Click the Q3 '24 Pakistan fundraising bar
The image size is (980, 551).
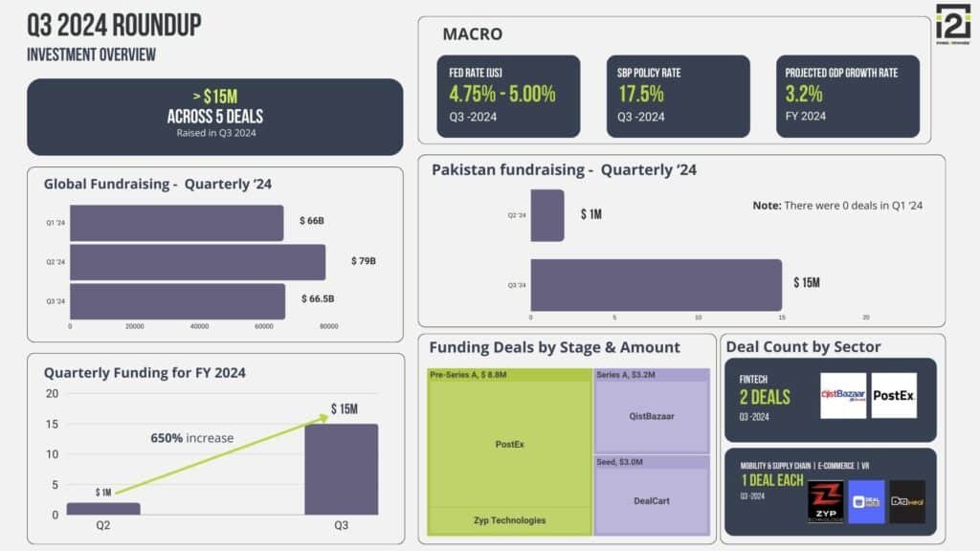click(657, 285)
